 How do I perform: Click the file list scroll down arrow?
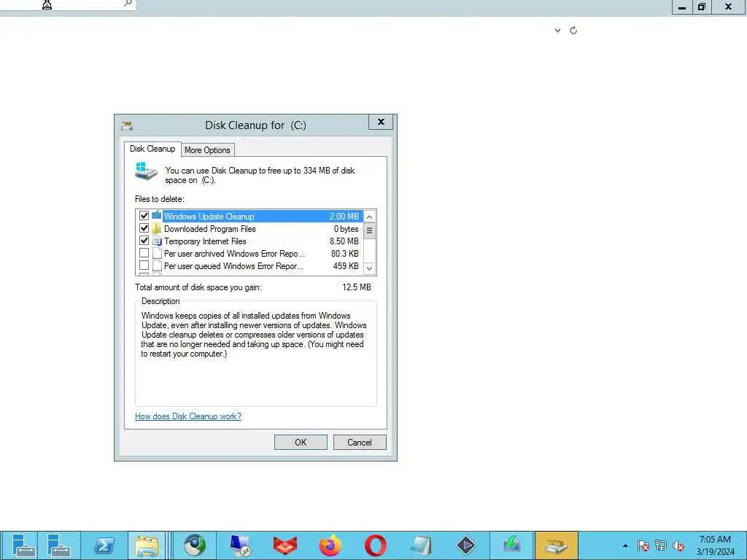pyautogui.click(x=369, y=268)
